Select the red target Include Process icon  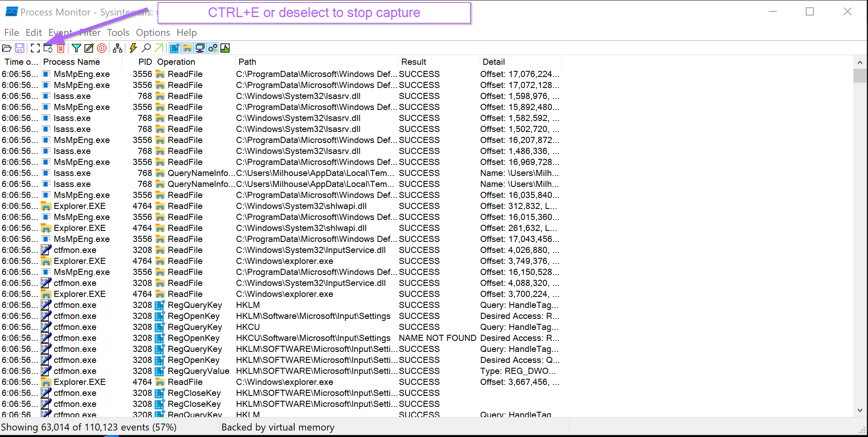(102, 48)
